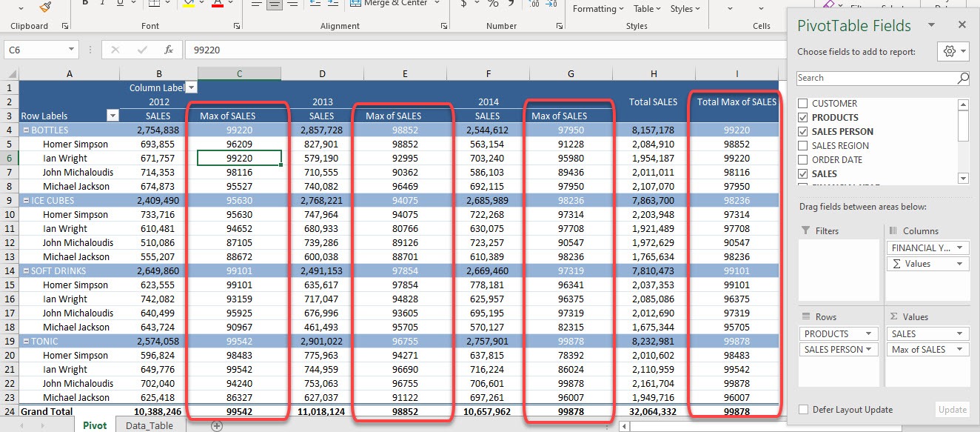The image size is (980, 432).
Task: Open the Column Labels filter dropdown
Action: (191, 87)
